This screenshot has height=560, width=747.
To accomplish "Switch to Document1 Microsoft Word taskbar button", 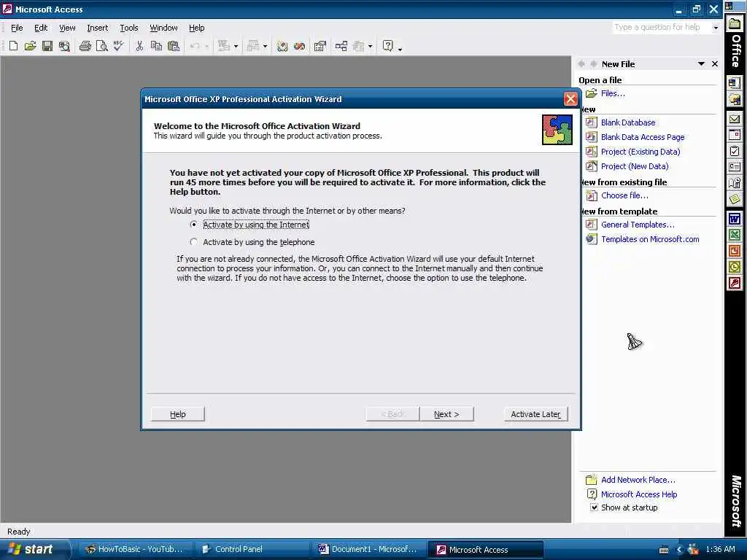I will (x=368, y=549).
